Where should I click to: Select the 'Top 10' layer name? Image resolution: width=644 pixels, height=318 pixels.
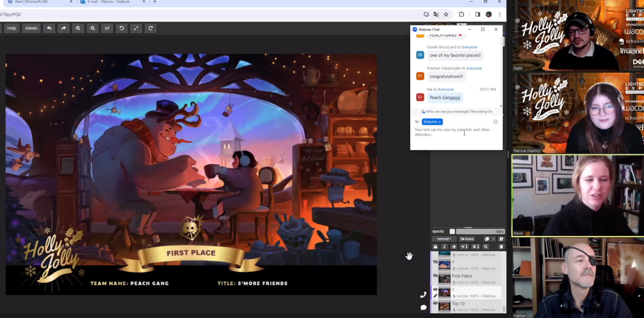click(458, 304)
